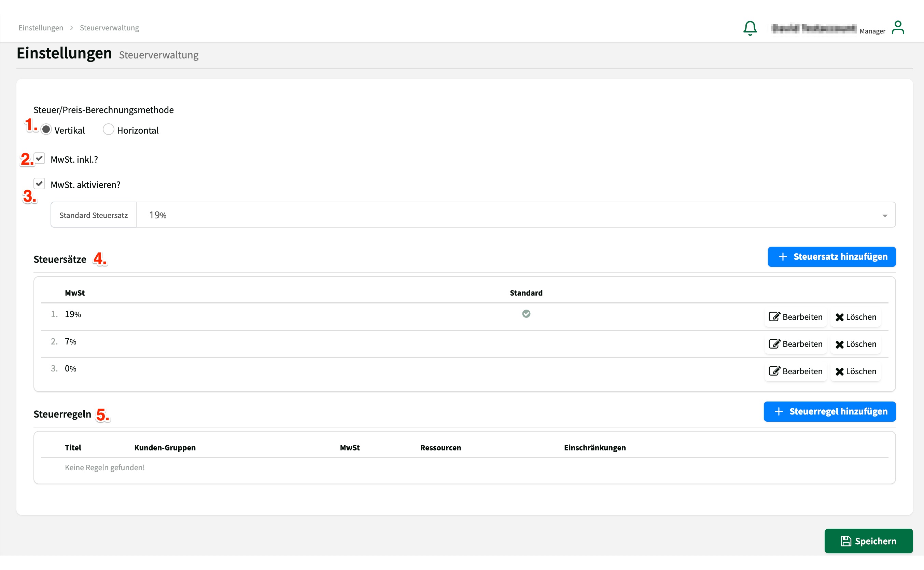
Task: Open the Standard Steuersatz dropdown
Action: click(x=515, y=215)
